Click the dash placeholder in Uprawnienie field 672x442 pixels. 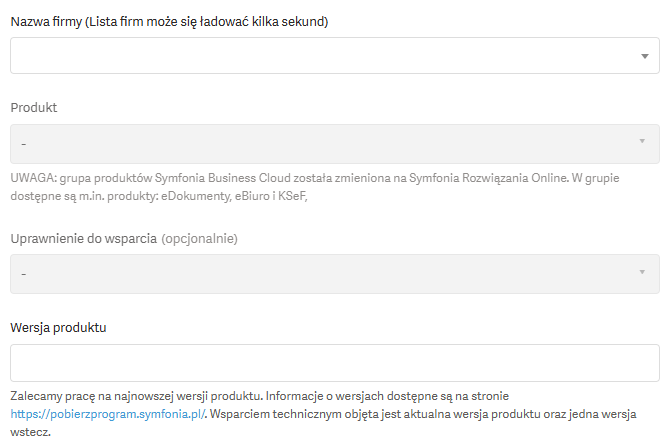coord(24,274)
